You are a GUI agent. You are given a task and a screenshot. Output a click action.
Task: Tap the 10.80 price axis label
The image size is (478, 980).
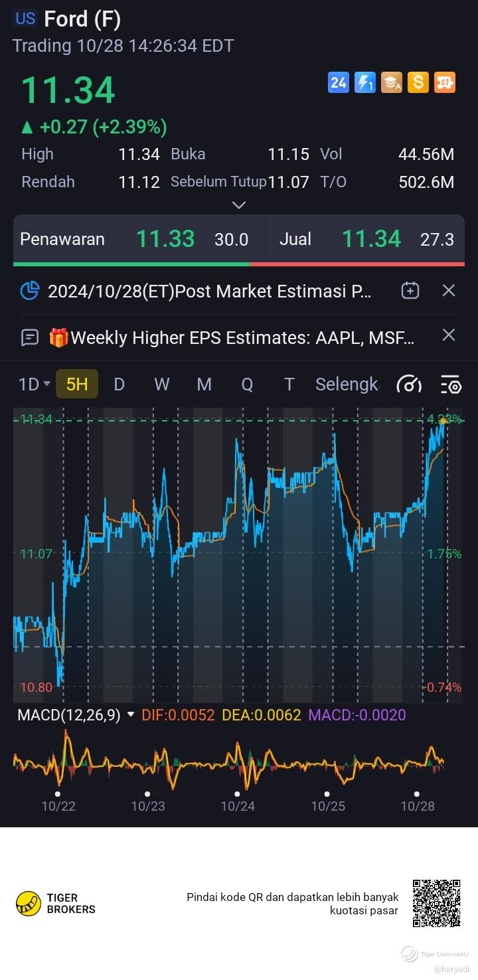point(36,687)
